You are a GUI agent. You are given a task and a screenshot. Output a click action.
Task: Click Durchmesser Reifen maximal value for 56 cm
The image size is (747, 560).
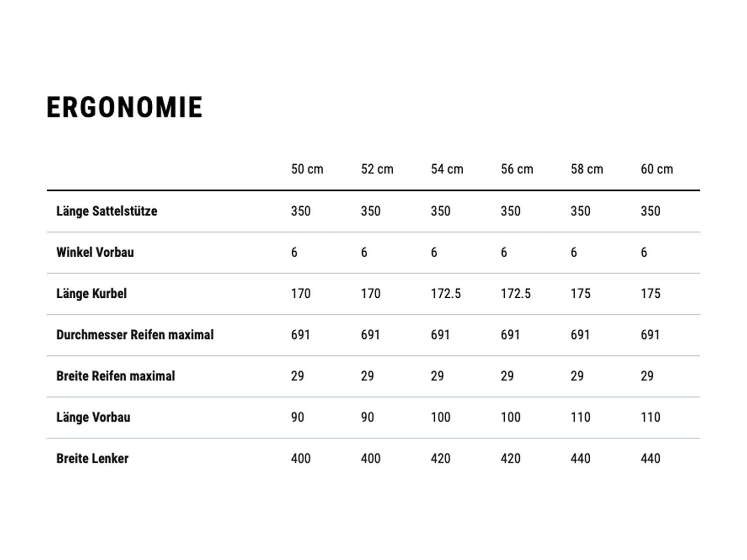tap(510, 335)
